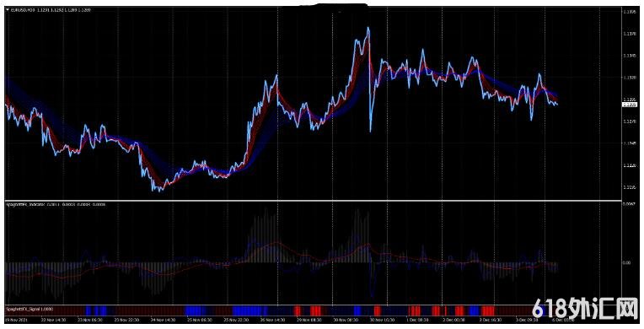Click the widest blue signal block in bottom strip
The height and width of the screenshot is (329, 644).
click(250, 310)
